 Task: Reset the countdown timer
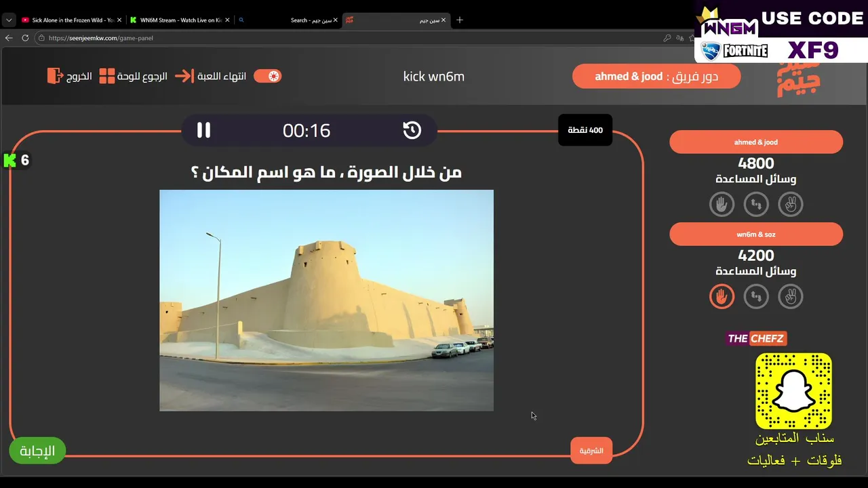point(412,130)
